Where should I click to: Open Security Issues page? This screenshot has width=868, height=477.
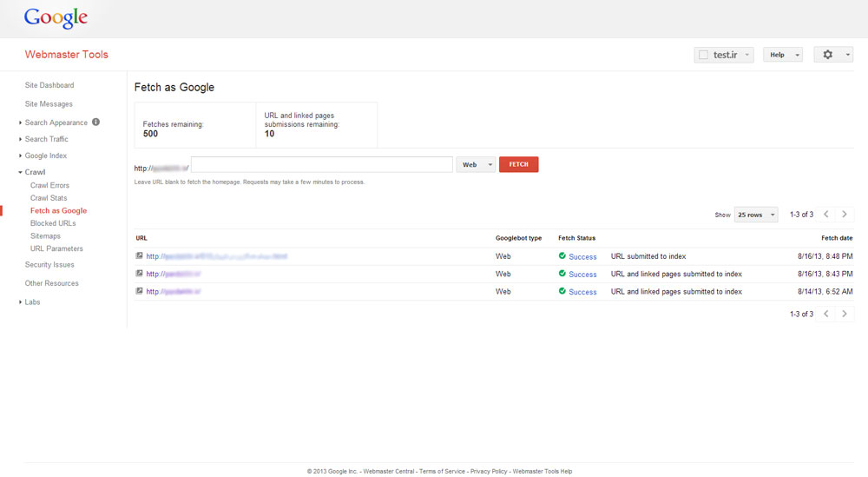[49, 265]
